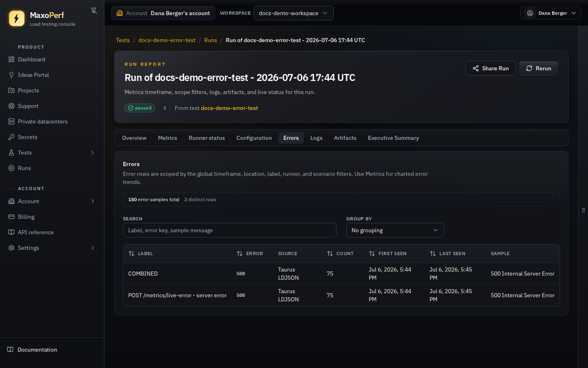Click the Ideas Portal lightbulb icon

[x=11, y=75]
